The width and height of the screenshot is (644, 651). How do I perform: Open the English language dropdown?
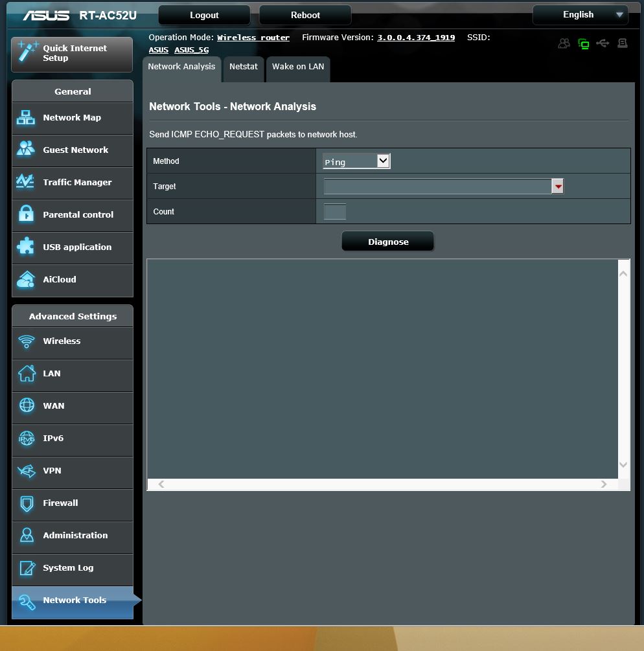point(580,15)
